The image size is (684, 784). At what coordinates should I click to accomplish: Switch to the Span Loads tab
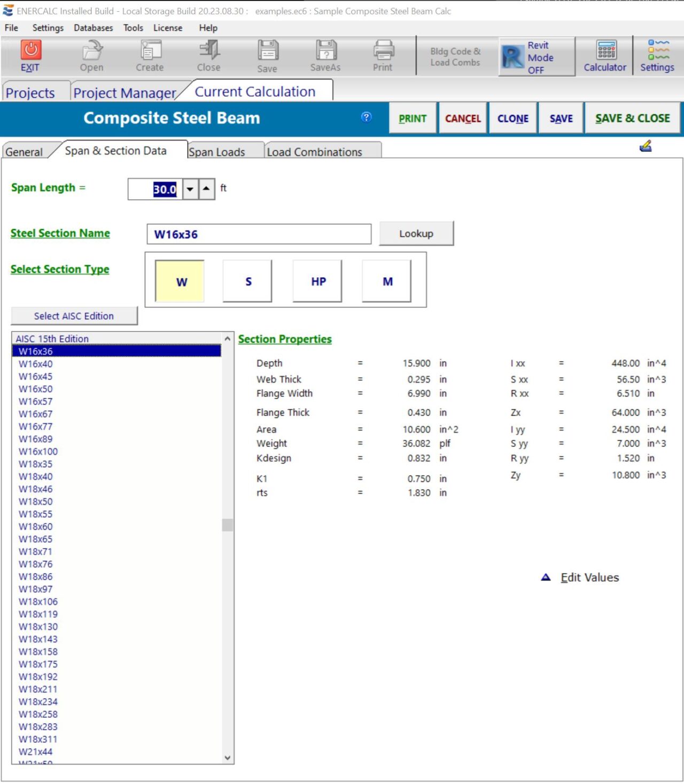click(217, 152)
